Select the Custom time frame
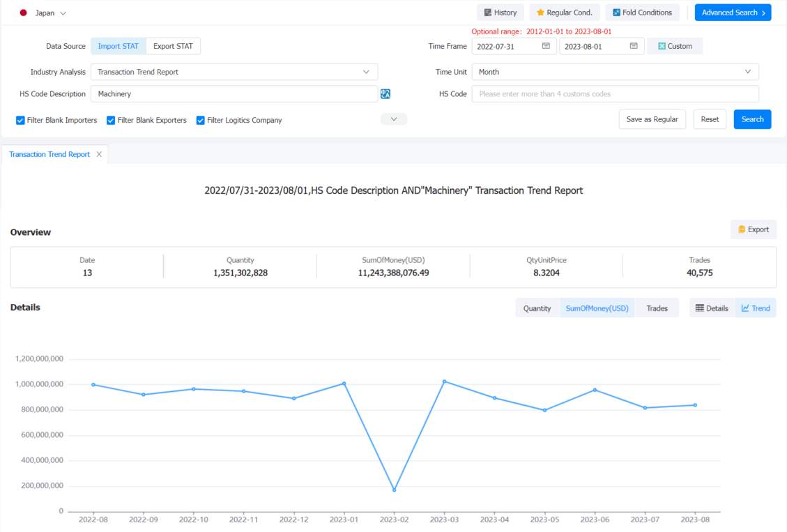The height and width of the screenshot is (532, 787). [x=675, y=46]
